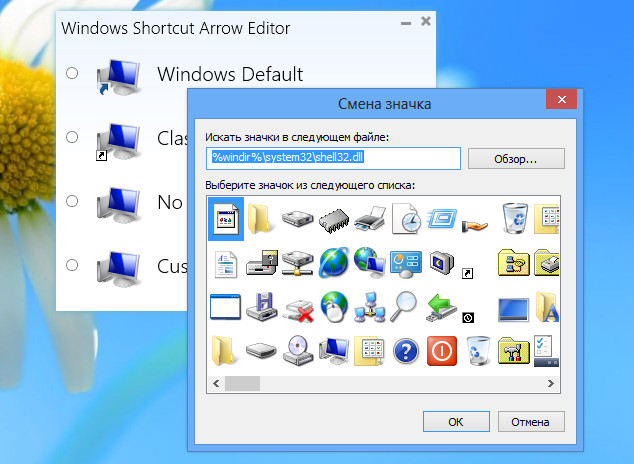Select the hard drive icon in first row
Screen dimensions: 634x464
coord(297,219)
